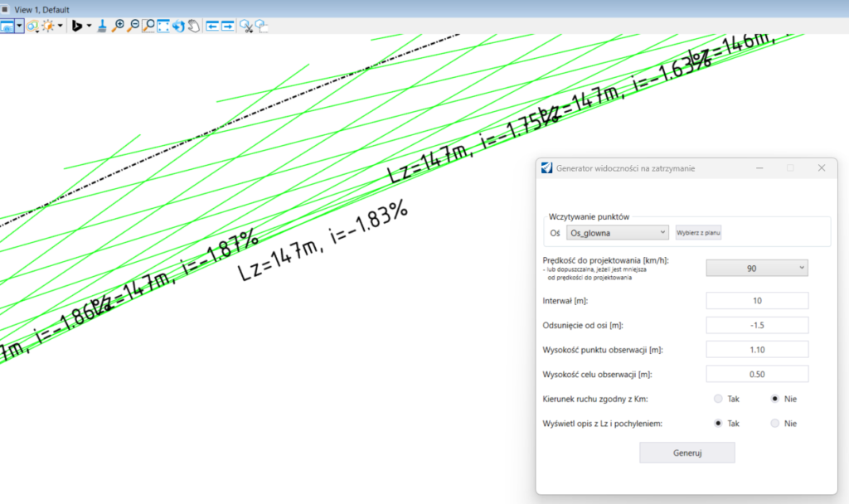Select Nie for Wyświetl opis z Lz

pos(775,423)
